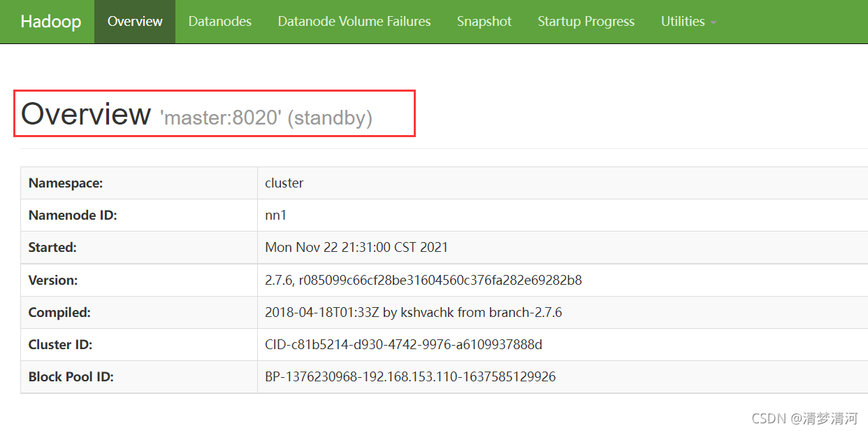Select the namespace value cluster
The height and width of the screenshot is (431, 868).
(x=284, y=183)
